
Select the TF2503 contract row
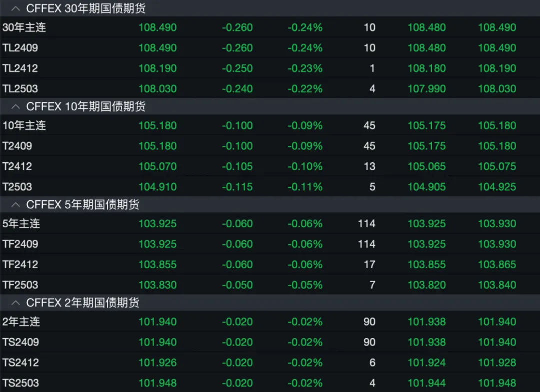(x=20, y=285)
